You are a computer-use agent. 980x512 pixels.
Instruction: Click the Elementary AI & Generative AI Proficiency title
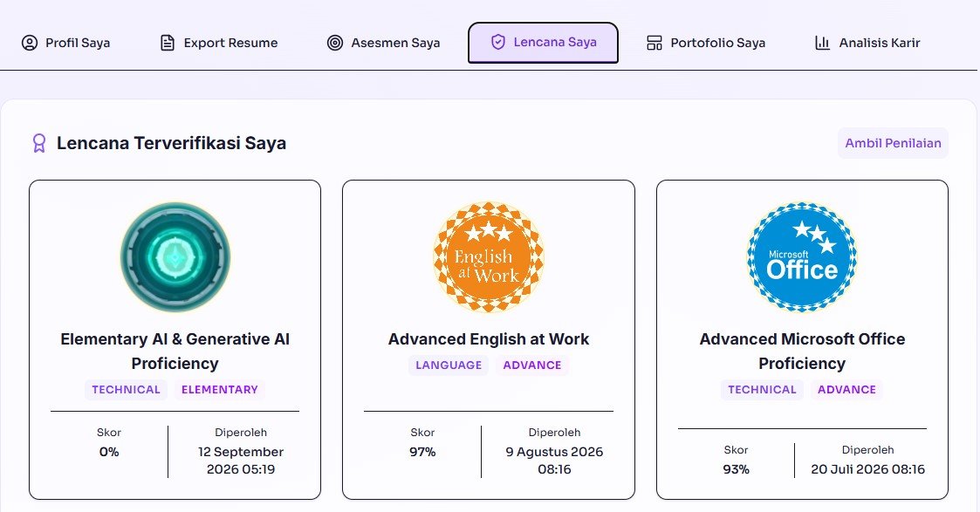pyautogui.click(x=175, y=351)
